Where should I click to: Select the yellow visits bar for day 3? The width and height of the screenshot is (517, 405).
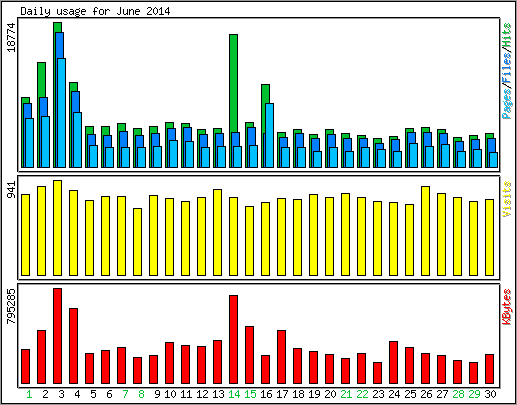point(57,228)
